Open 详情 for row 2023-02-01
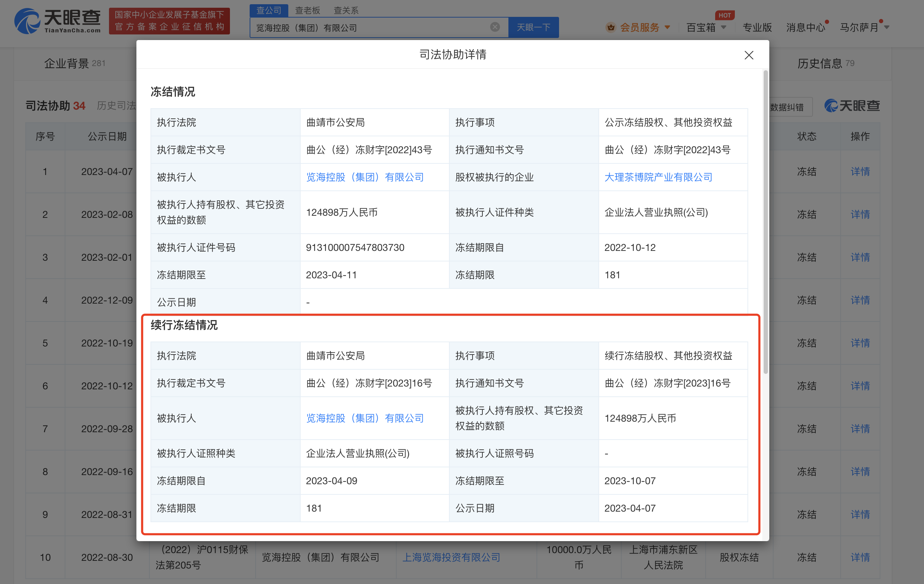 [x=860, y=257]
